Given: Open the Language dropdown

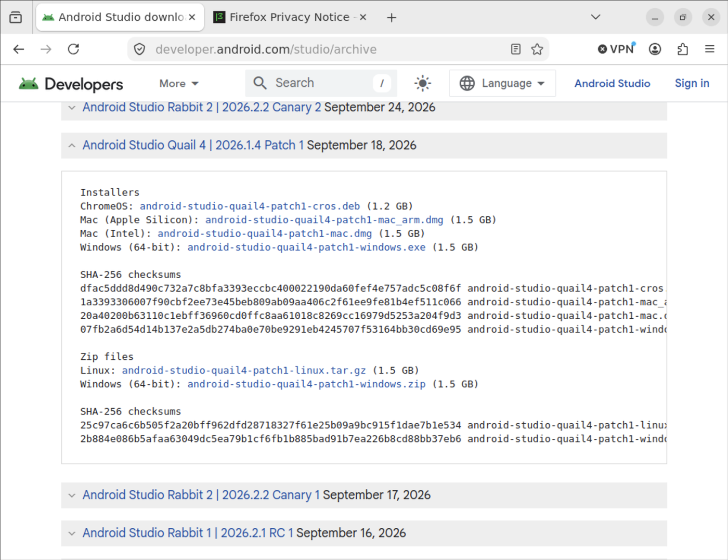Looking at the screenshot, I should 502,83.
